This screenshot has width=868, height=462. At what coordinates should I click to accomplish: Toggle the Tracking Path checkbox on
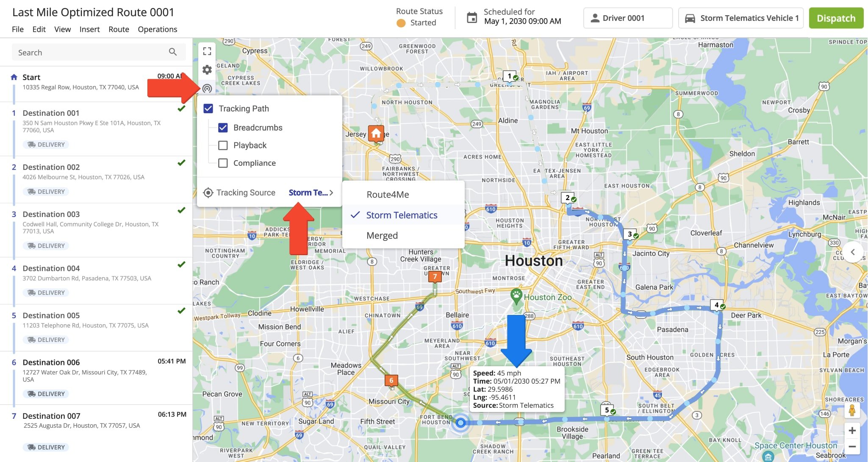click(208, 108)
